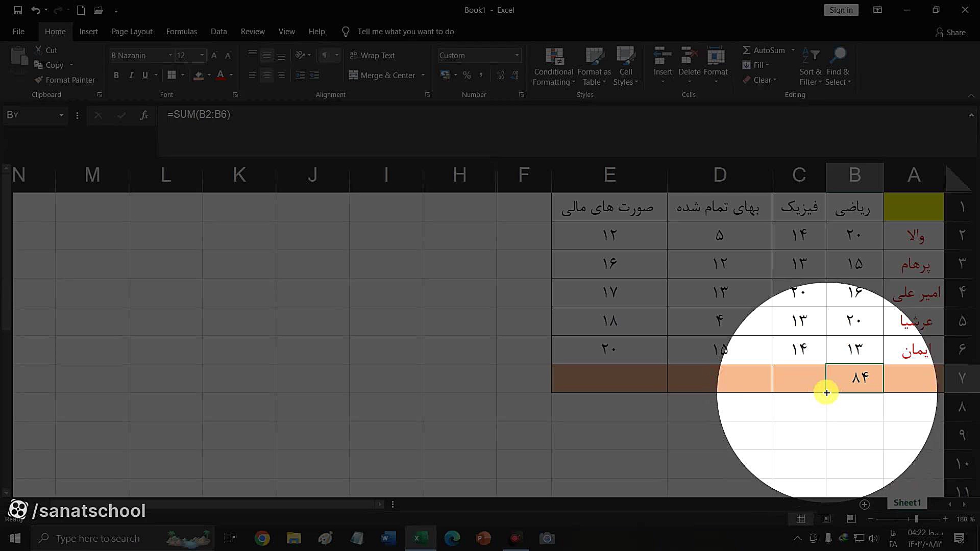Image resolution: width=980 pixels, height=551 pixels.
Task: Open the Formulas ribbon tab
Action: click(181, 32)
